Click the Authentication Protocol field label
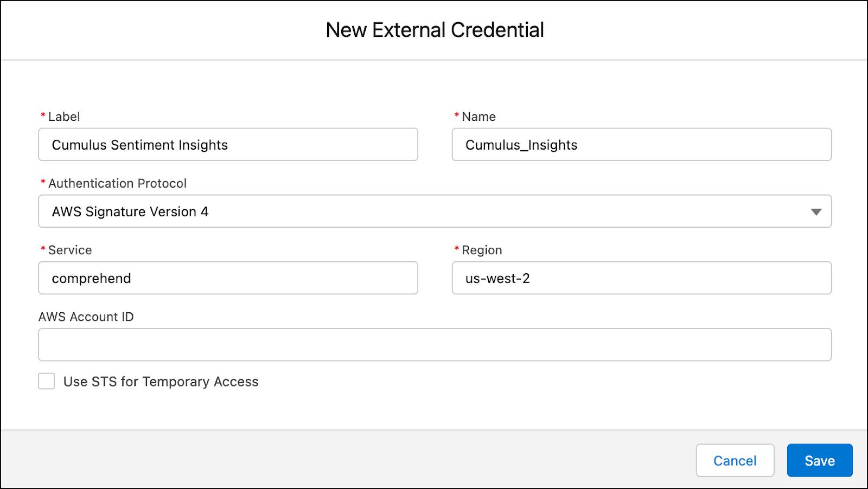868x489 pixels. coord(118,183)
